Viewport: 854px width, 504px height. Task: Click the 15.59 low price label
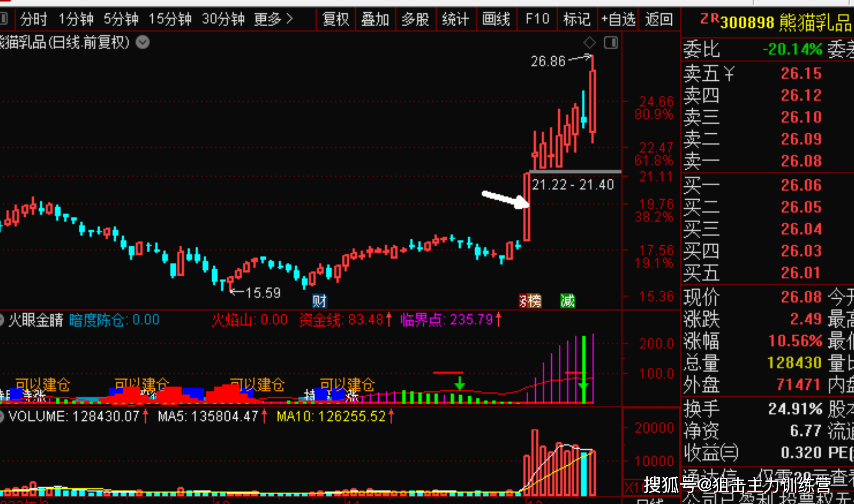tap(263, 293)
